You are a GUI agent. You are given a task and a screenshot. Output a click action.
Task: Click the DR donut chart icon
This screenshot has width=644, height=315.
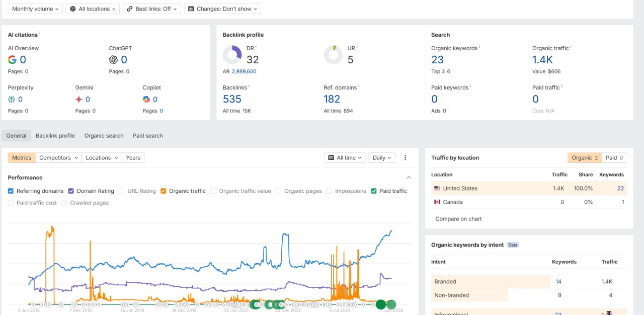pyautogui.click(x=232, y=55)
